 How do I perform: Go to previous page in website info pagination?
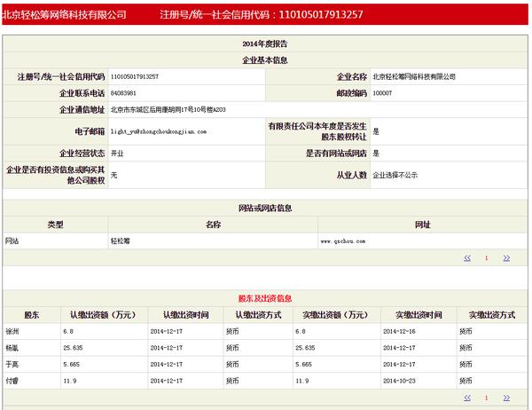[x=467, y=258]
